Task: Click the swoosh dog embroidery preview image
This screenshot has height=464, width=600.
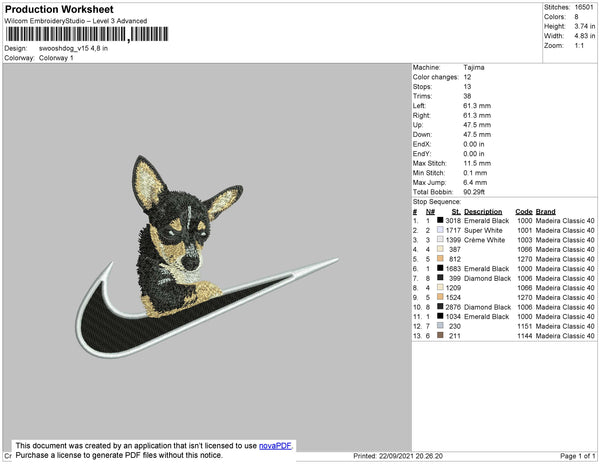Action: tap(207, 256)
